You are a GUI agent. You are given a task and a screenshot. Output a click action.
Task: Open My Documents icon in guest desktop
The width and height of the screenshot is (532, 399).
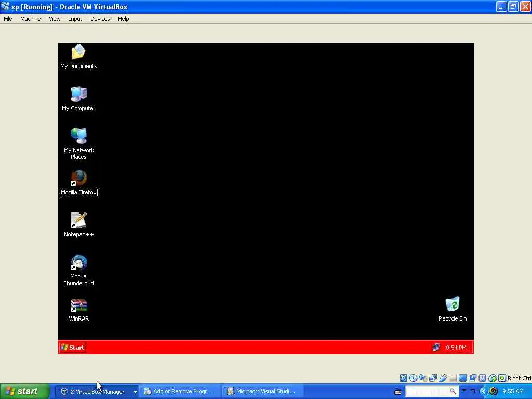[x=78, y=56]
